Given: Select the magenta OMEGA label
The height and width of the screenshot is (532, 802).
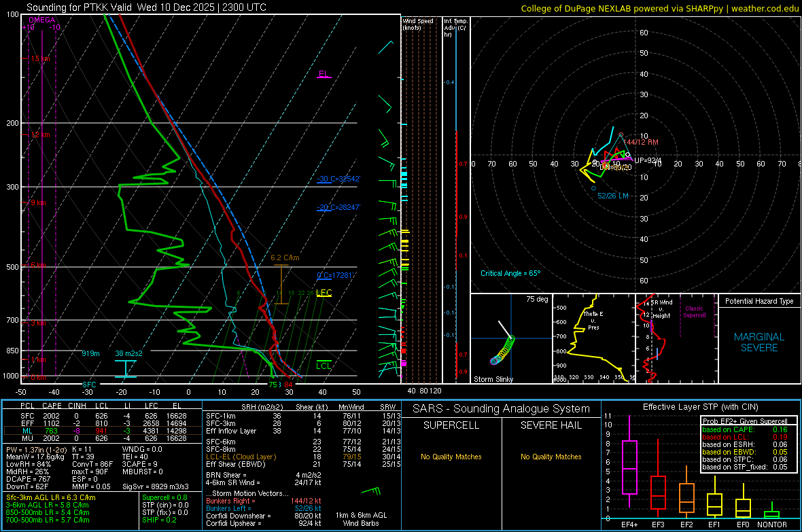Looking at the screenshot, I should 42,20.
